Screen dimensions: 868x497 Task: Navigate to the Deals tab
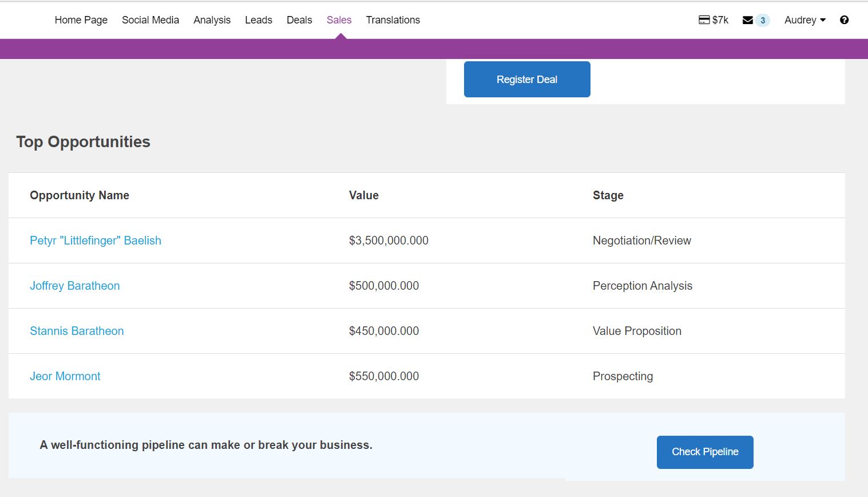click(299, 19)
